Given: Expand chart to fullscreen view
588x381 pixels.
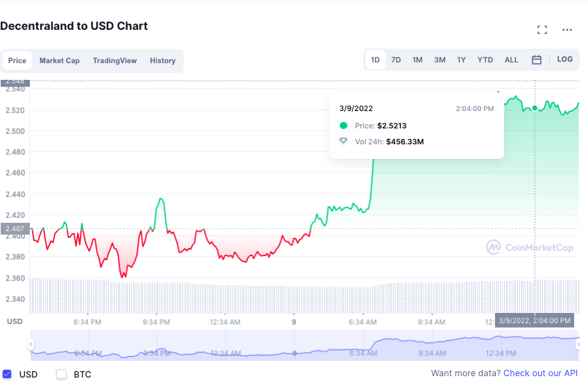Looking at the screenshot, I should [x=542, y=30].
